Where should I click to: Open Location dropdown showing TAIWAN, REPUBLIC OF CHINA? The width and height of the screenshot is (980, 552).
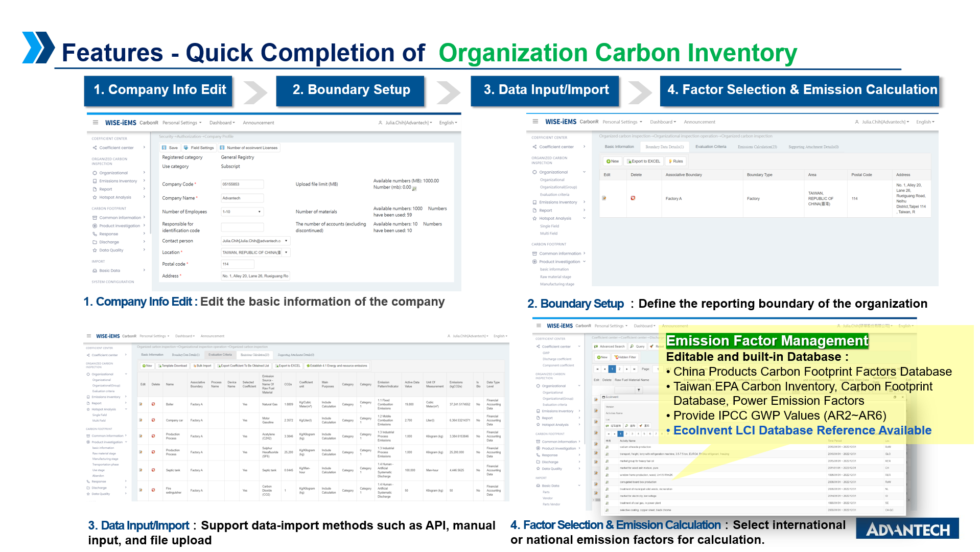[255, 252]
